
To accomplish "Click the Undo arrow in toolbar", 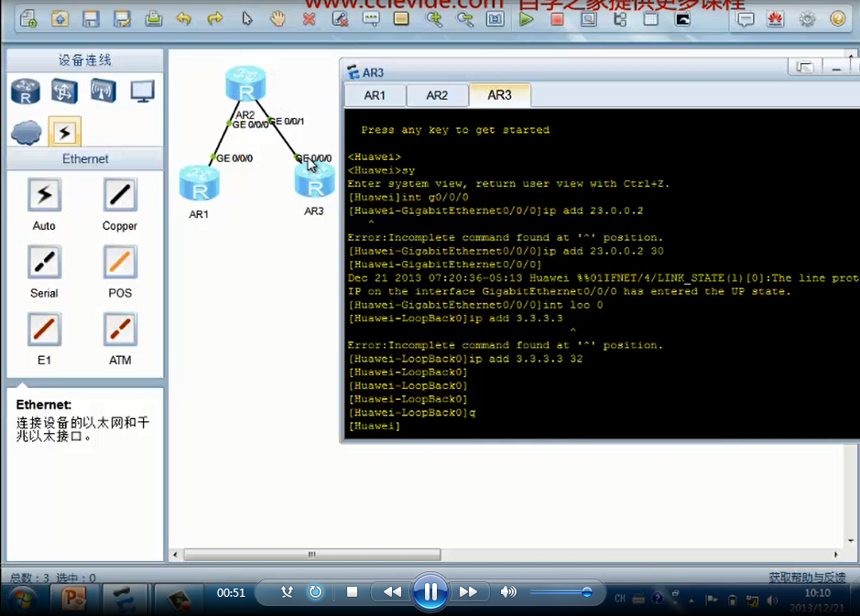I will pos(184,18).
